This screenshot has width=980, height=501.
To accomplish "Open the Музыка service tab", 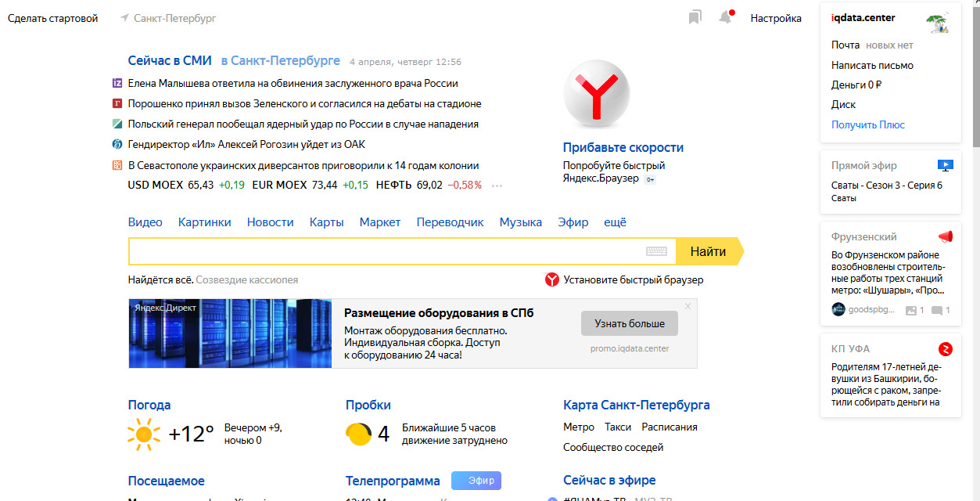I will [x=521, y=222].
